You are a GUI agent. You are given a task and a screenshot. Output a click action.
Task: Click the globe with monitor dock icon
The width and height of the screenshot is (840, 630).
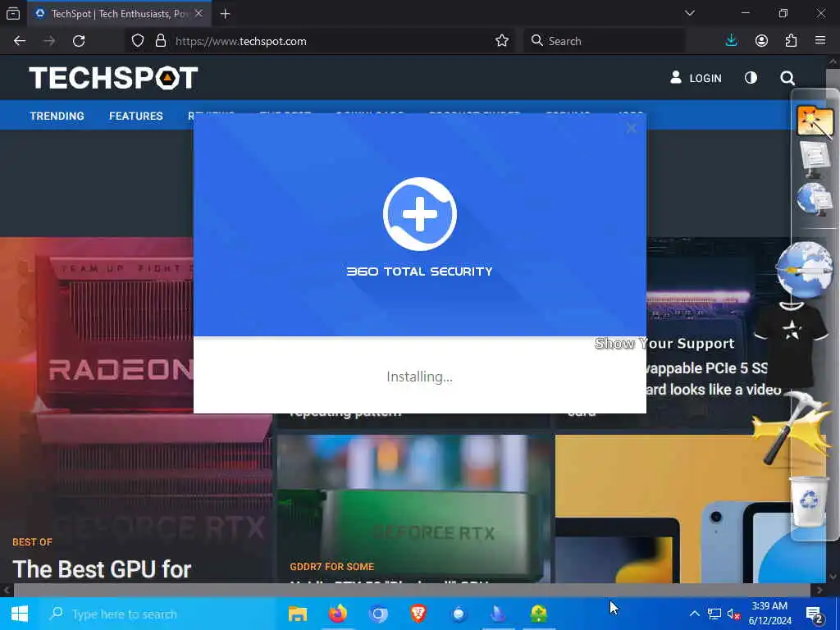click(815, 199)
